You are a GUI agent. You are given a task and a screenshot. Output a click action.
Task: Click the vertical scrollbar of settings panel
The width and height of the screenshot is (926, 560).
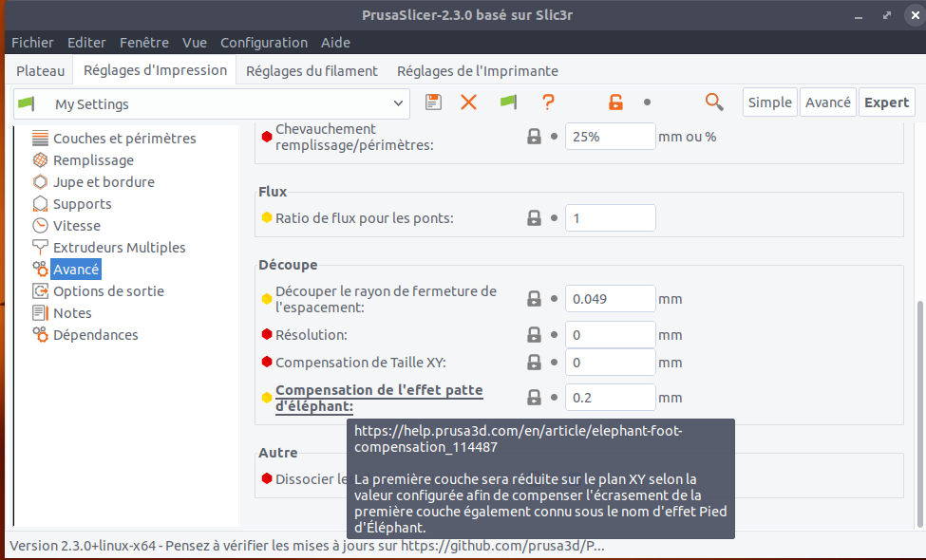(x=919, y=413)
